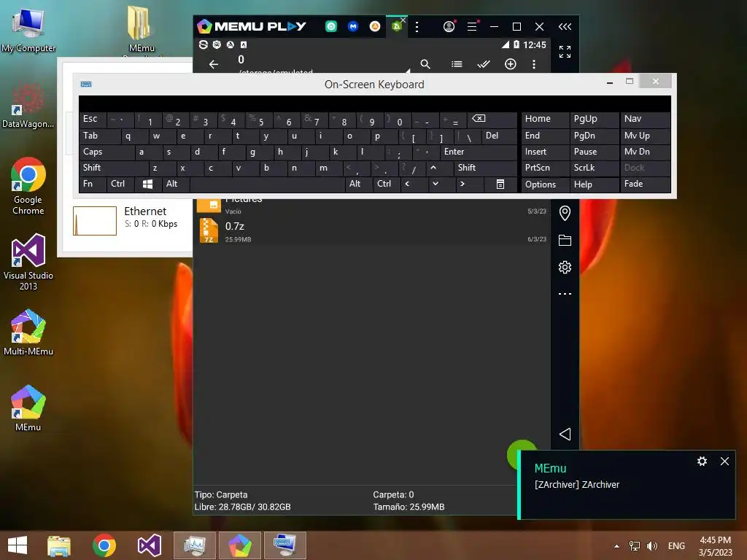Open MEmu fullscreen toggle icon
The height and width of the screenshot is (560, 747).
565,52
